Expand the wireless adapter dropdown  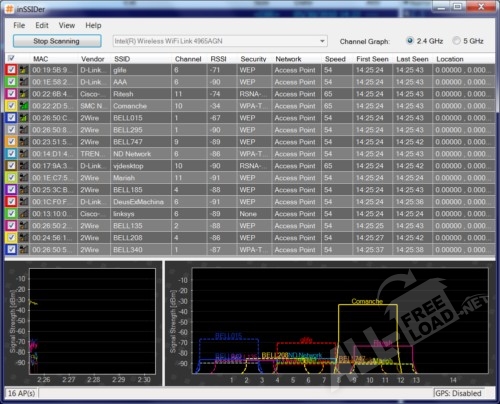322,41
